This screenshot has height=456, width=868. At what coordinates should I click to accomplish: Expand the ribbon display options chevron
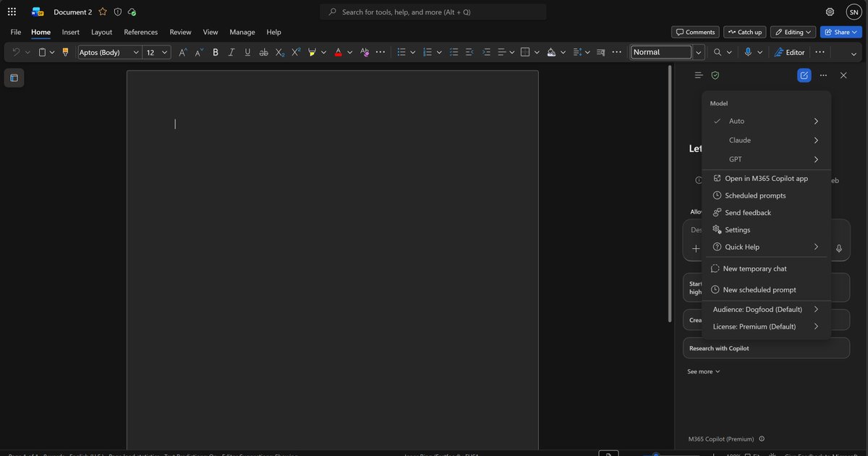click(854, 54)
